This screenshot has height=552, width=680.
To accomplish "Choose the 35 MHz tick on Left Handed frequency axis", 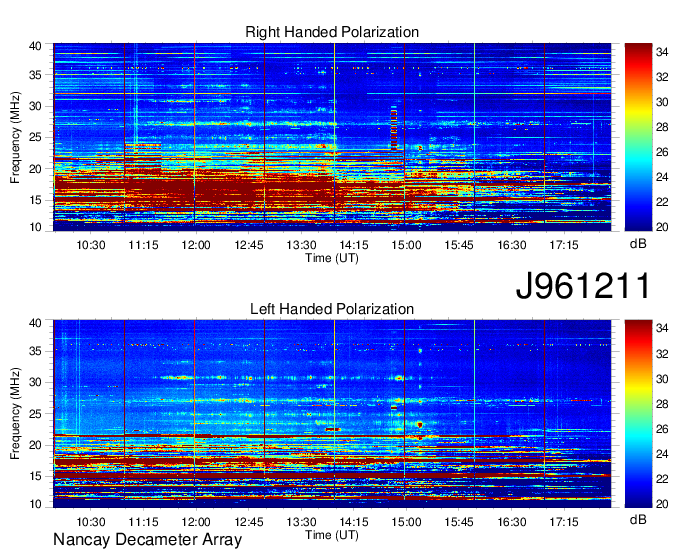I will (35, 351).
